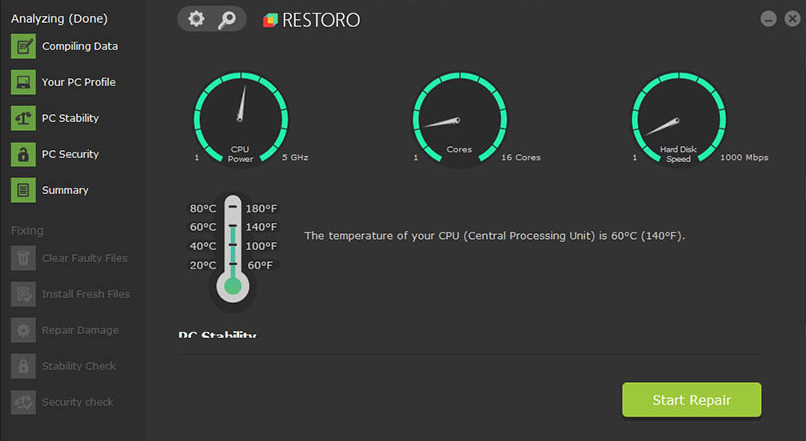Click the CPU temperature thermometer

(x=233, y=250)
